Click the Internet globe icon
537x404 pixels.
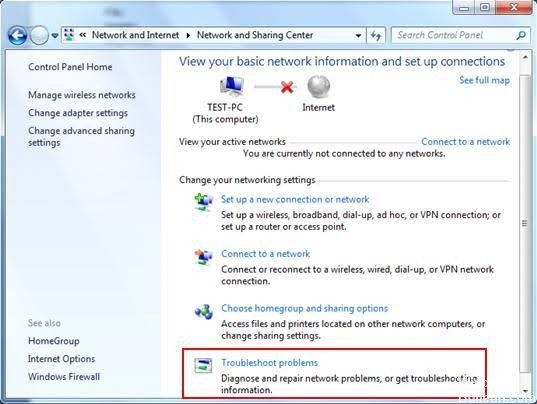coord(319,86)
